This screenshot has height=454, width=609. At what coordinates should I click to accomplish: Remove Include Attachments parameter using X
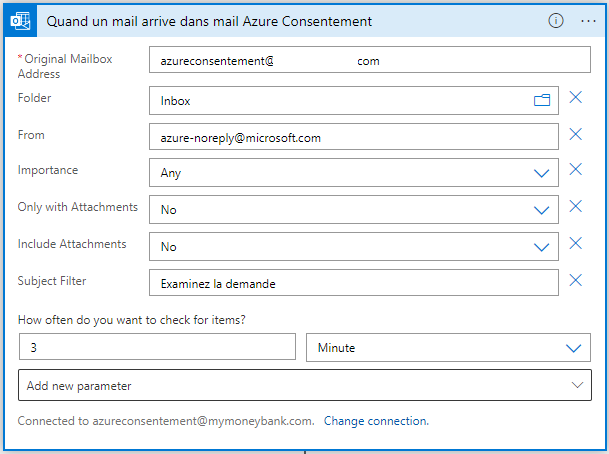[x=576, y=244]
